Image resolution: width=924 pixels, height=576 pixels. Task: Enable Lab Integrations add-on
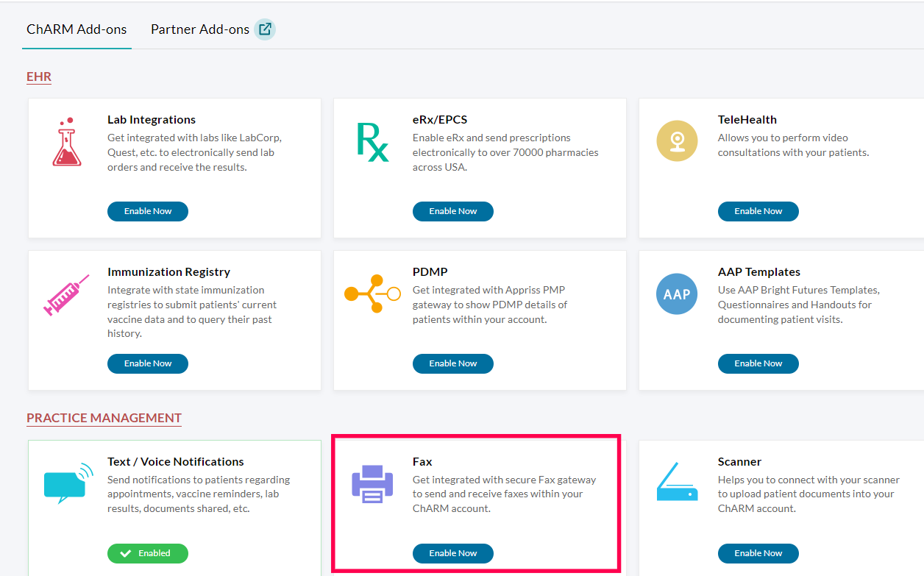(148, 211)
